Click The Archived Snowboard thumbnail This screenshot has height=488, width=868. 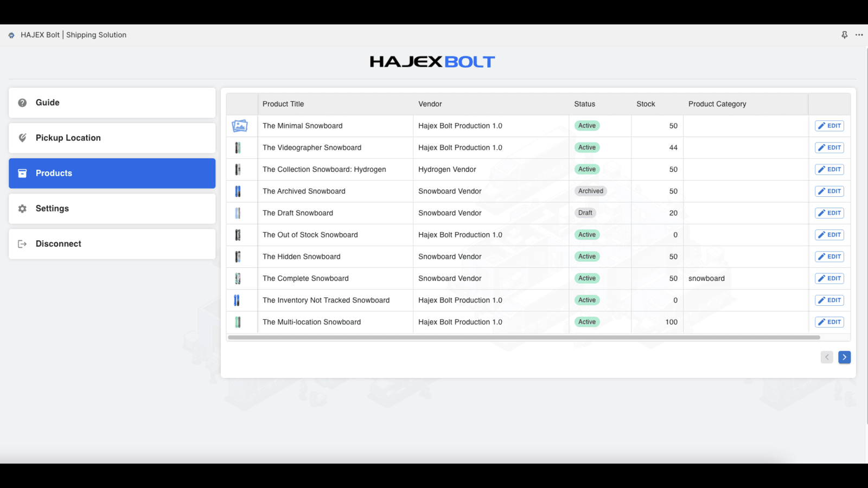coord(238,191)
